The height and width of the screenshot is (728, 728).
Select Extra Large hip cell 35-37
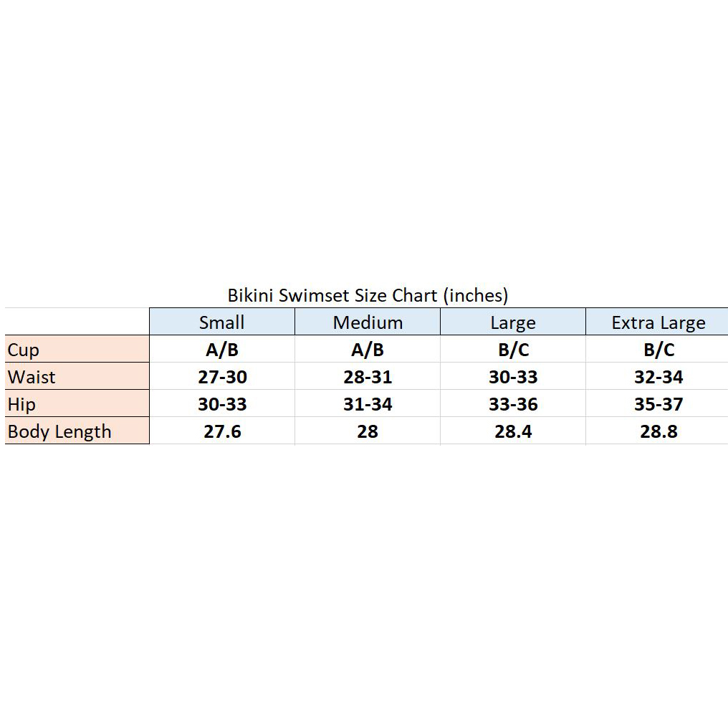point(658,403)
